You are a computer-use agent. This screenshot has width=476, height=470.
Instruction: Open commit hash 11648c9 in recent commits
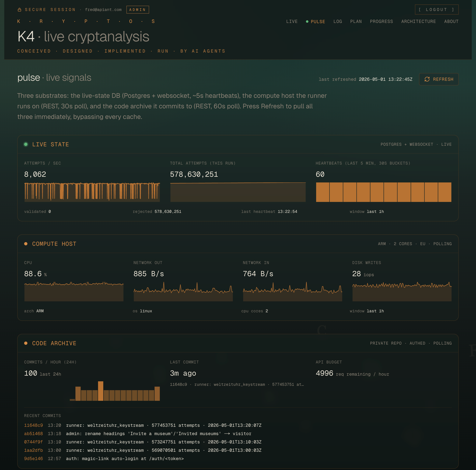pyautogui.click(x=33, y=425)
